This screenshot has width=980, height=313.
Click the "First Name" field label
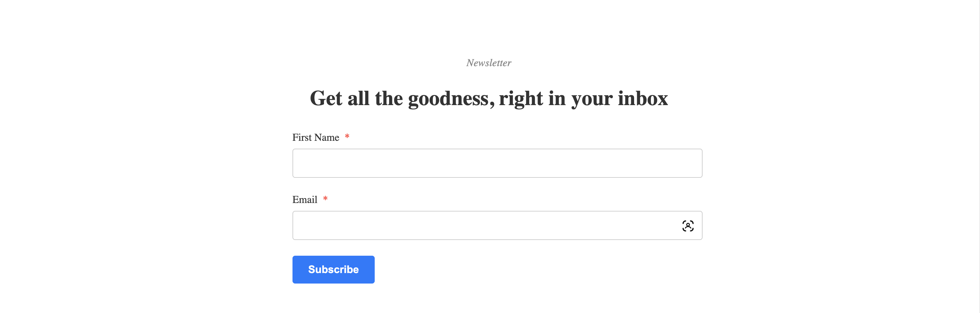tap(315, 137)
